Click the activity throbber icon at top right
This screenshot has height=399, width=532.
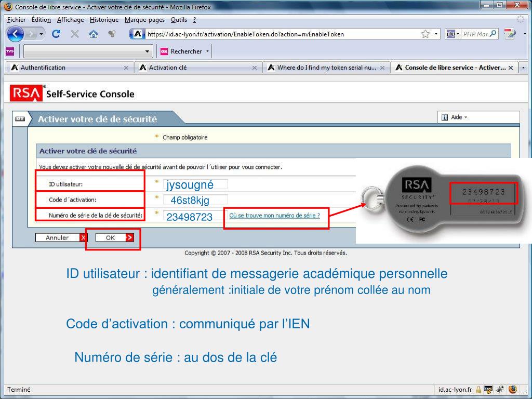click(521, 19)
